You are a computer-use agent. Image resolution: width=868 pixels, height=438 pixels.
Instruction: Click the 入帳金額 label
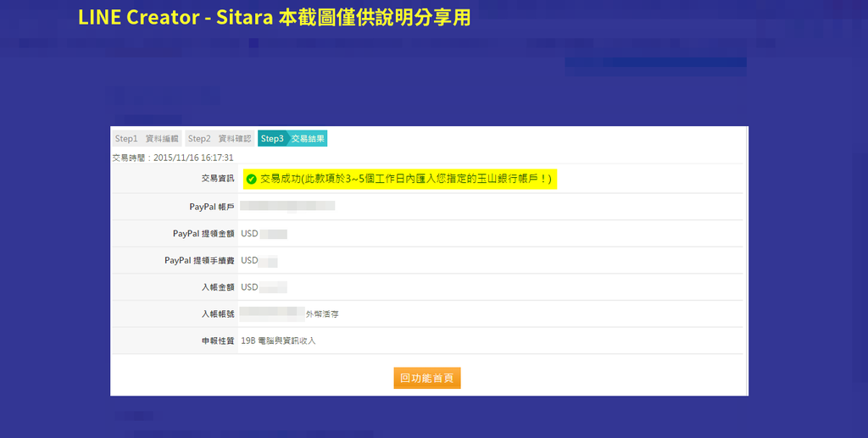218,287
